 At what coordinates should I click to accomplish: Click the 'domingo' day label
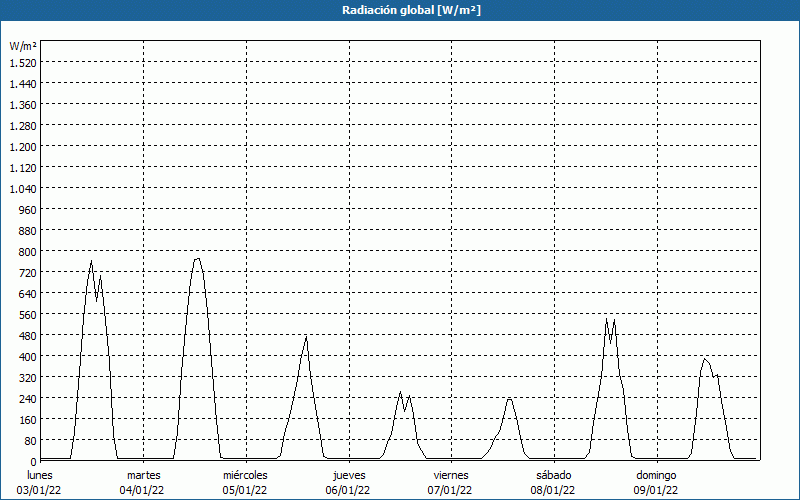[x=656, y=475]
